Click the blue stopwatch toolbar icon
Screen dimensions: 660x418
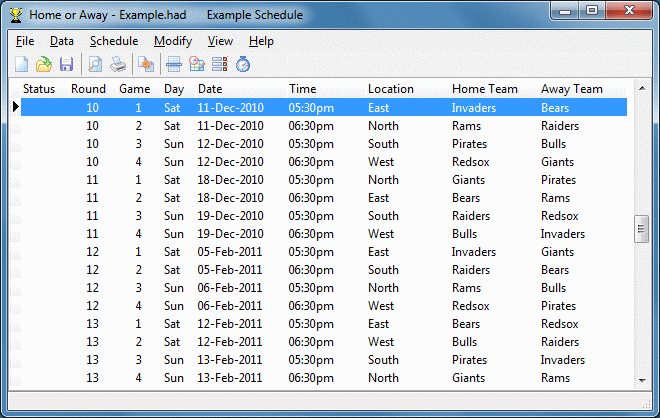[x=243, y=64]
